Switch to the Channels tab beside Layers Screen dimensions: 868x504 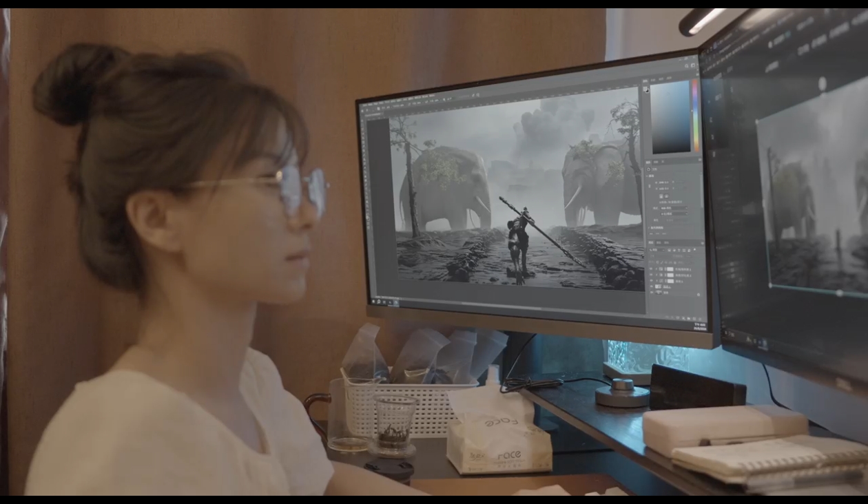point(659,242)
